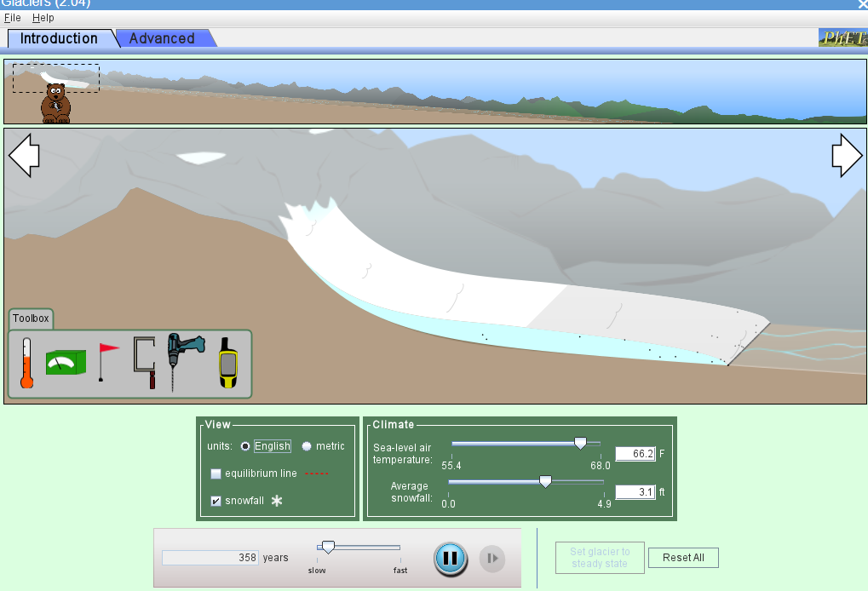
Task: Pause the glacier simulation
Action: coord(450,559)
